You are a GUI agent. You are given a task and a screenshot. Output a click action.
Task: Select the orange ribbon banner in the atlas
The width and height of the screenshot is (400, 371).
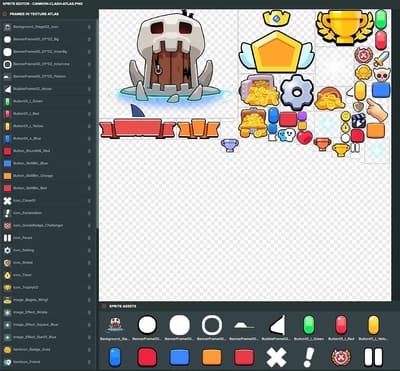tap(198, 129)
